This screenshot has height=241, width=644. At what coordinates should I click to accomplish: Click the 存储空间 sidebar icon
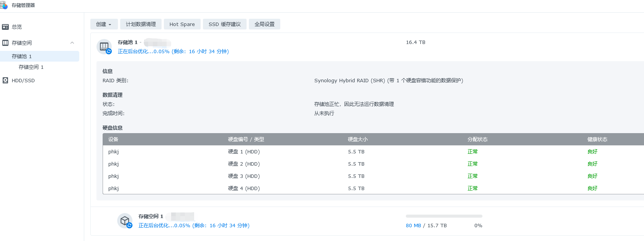tap(5, 43)
